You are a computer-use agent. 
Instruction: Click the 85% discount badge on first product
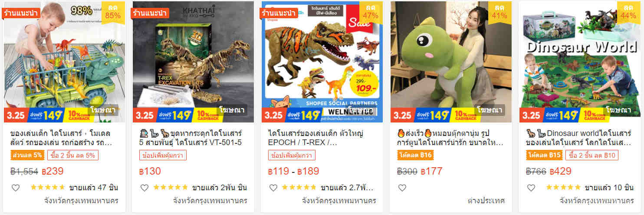point(113,12)
